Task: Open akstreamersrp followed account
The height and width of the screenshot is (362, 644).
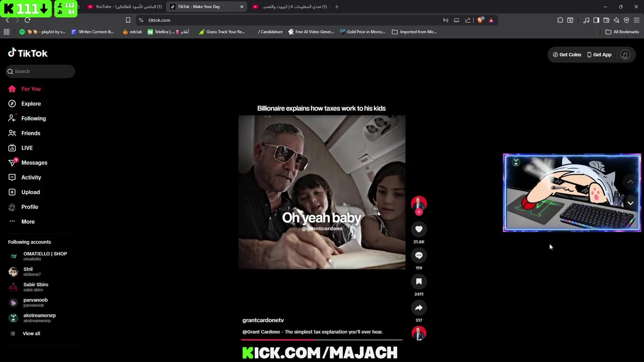Action: (32, 318)
